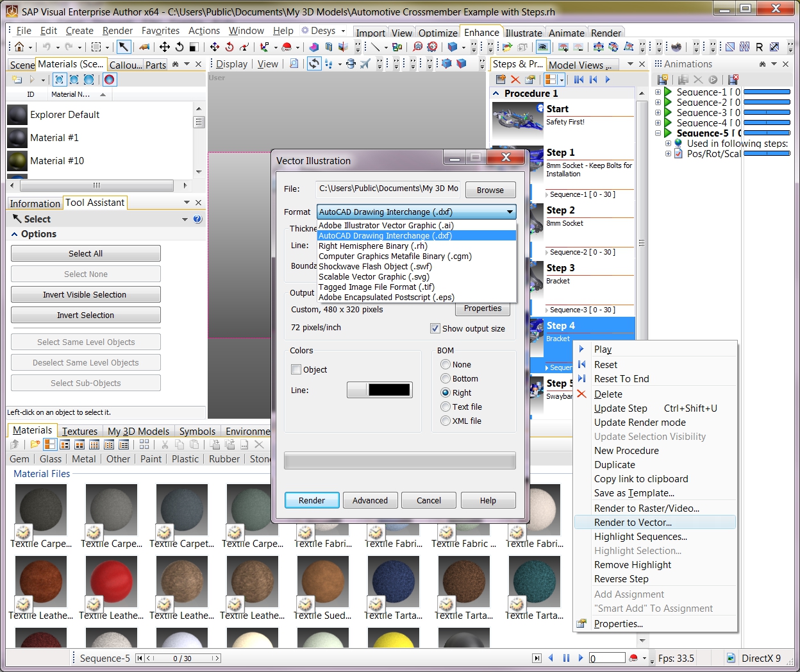Click the black Line color swatch
The height and width of the screenshot is (672, 800).
point(389,390)
